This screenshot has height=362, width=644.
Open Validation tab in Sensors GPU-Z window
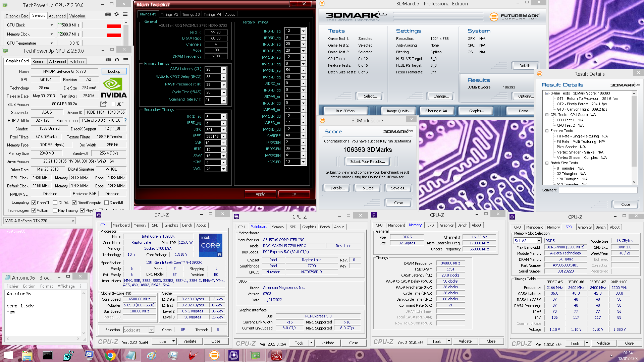tap(77, 16)
